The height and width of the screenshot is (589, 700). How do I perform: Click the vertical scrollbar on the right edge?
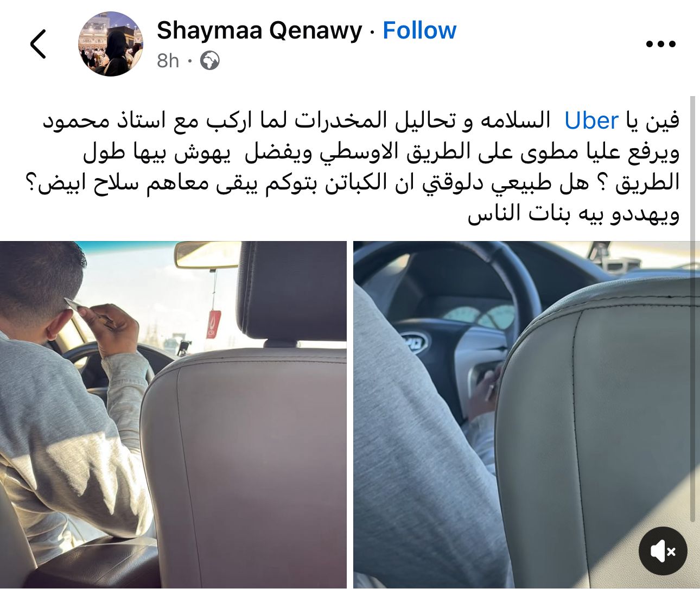pyautogui.click(x=692, y=309)
